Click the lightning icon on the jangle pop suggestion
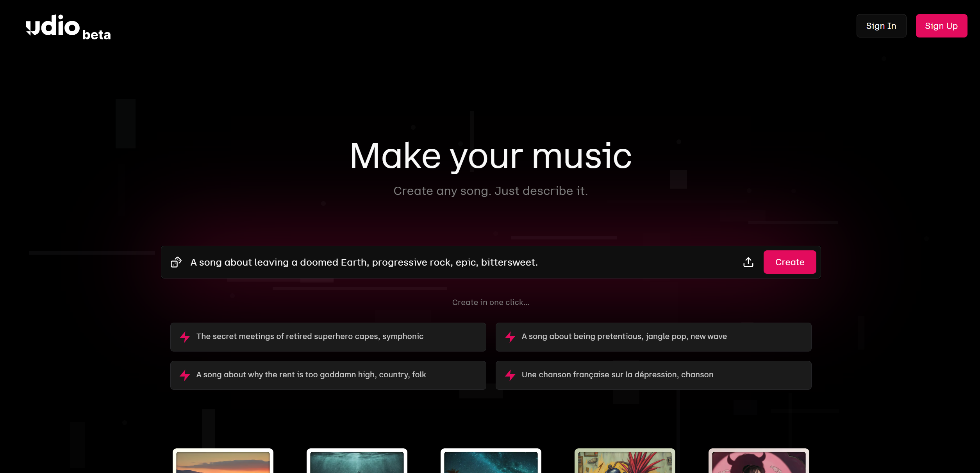 [x=510, y=337]
